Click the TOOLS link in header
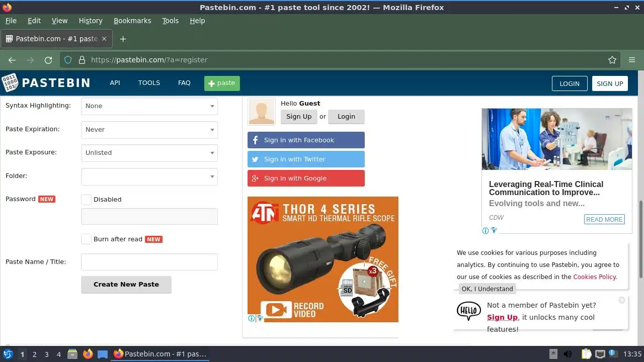This screenshot has height=362, width=644. point(149,82)
